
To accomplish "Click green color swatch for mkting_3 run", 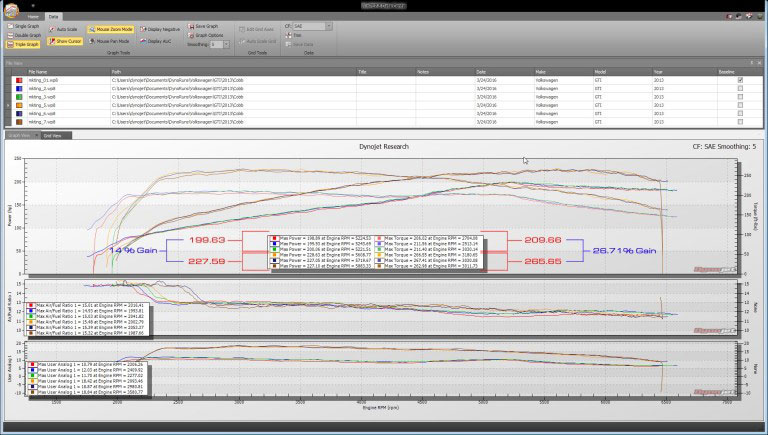I will pyautogui.click(x=19, y=97).
